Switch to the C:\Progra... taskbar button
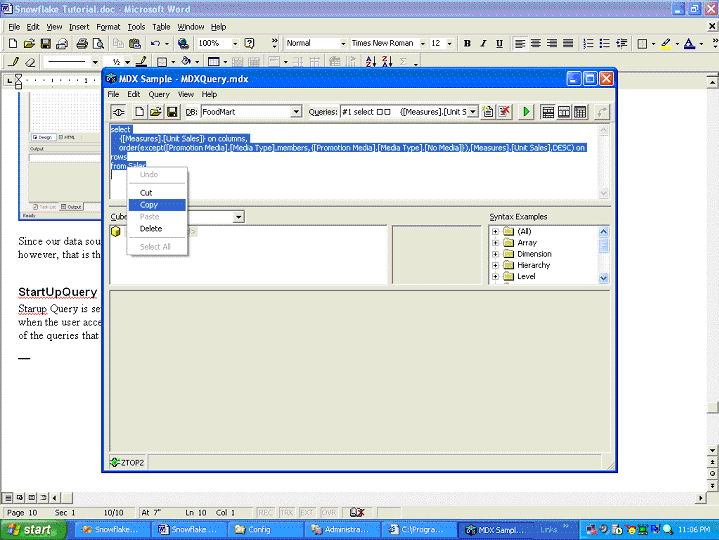 click(419, 530)
